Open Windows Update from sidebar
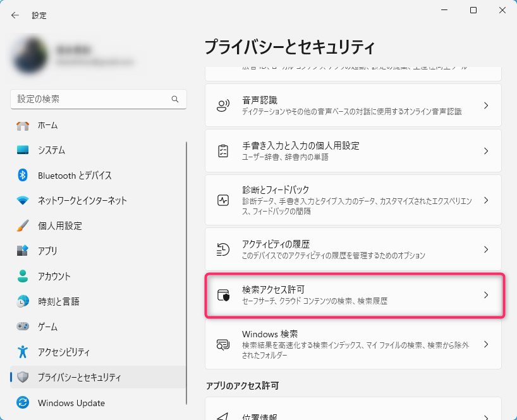Screen dimensions: 517x420 71,403
